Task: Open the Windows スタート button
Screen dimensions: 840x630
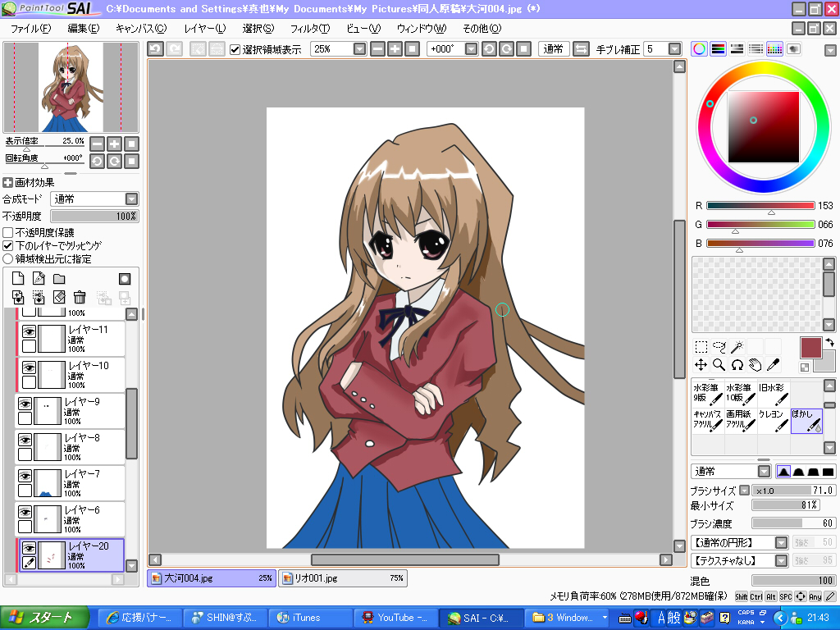Action: 45,618
